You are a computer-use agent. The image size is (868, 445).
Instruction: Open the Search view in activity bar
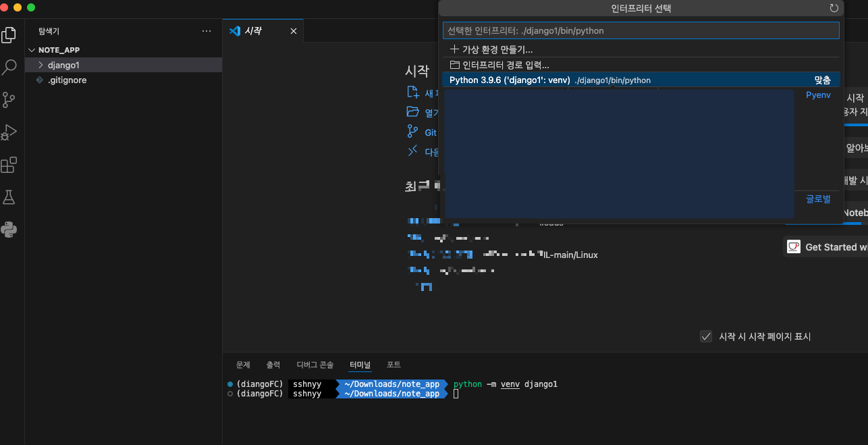pyautogui.click(x=9, y=68)
